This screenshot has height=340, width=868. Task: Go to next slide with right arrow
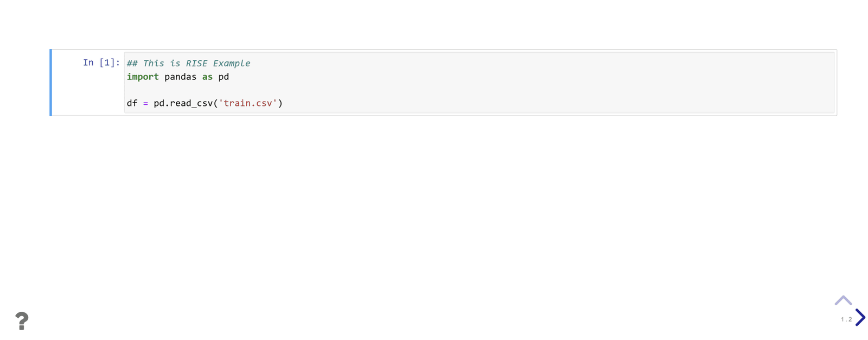pos(860,317)
